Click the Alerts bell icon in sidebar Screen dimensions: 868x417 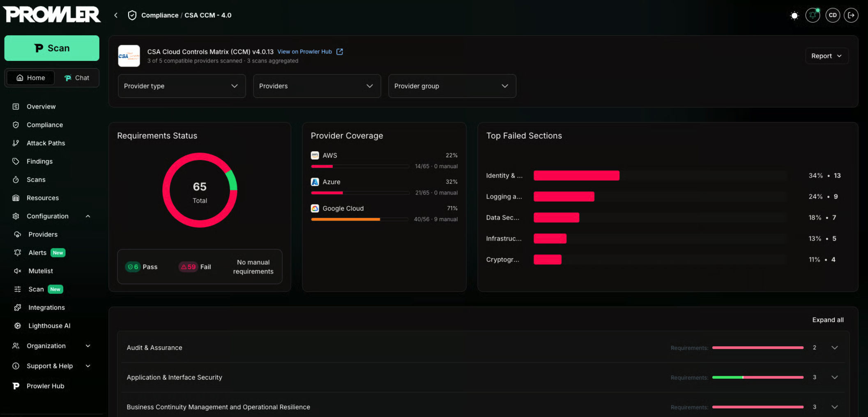17,253
